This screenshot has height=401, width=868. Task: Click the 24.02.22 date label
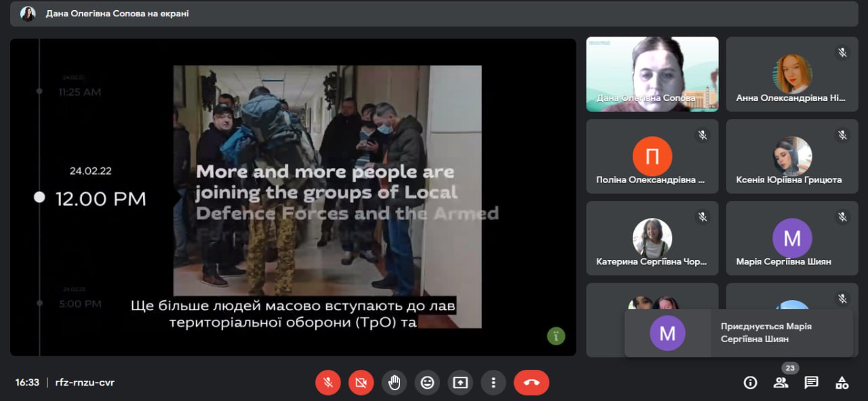(91, 171)
